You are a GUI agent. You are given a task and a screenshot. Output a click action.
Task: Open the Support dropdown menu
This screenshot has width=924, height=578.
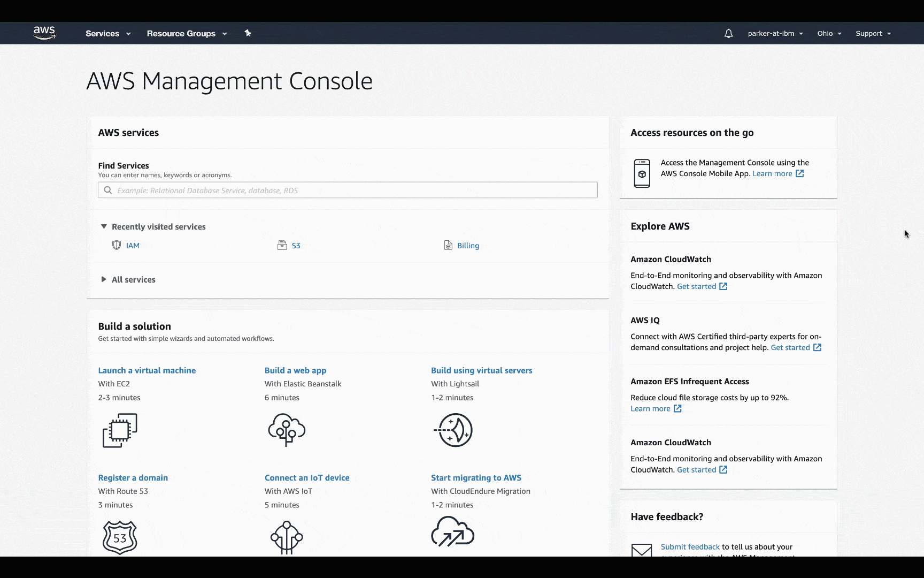(x=873, y=33)
